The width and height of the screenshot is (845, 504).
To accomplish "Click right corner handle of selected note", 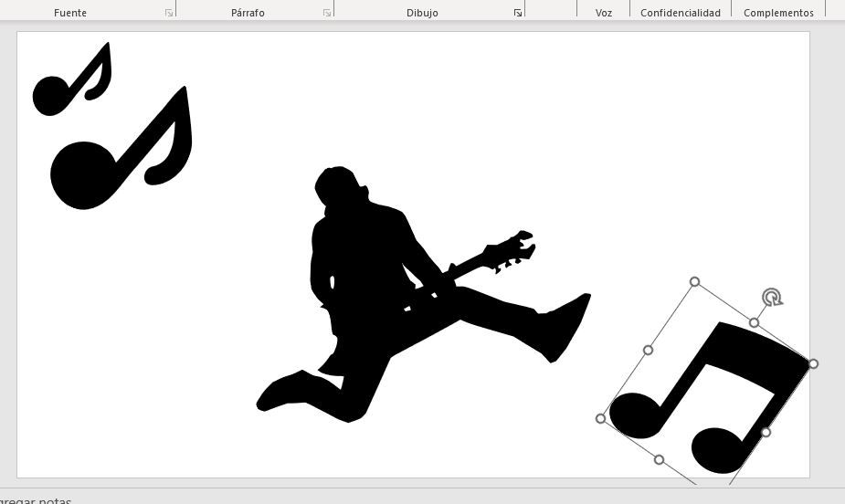I will [813, 363].
